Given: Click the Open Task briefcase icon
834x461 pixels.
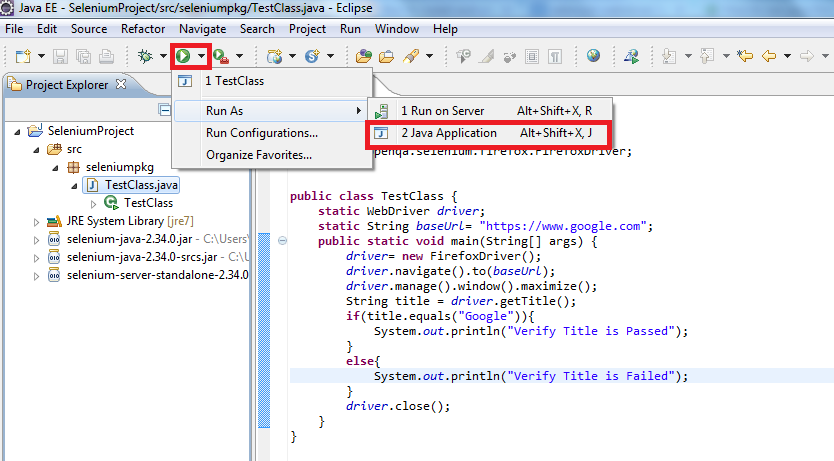Looking at the screenshot, I should 387,56.
